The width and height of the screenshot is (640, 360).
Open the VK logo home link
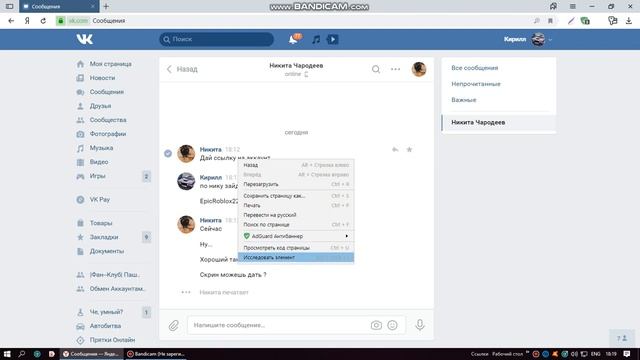84,39
